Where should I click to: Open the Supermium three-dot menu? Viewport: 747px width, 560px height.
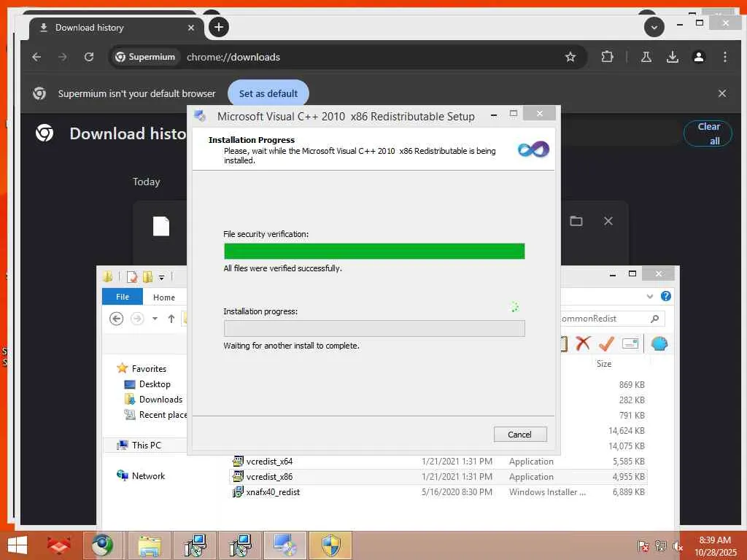(725, 57)
